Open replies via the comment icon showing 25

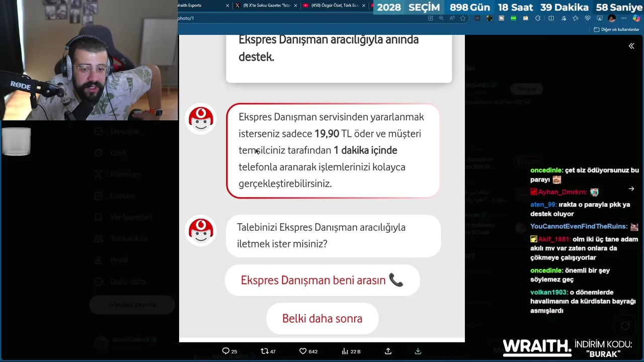click(x=229, y=351)
